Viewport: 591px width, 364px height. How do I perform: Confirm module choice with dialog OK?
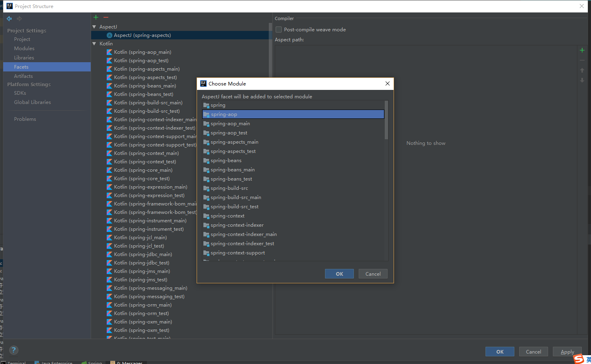click(339, 274)
